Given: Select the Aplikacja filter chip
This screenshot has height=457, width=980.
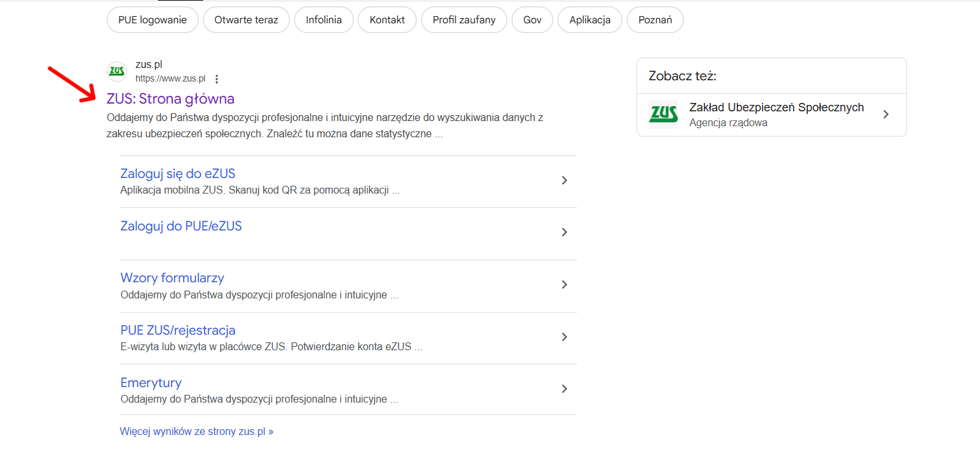Looking at the screenshot, I should pyautogui.click(x=589, y=20).
